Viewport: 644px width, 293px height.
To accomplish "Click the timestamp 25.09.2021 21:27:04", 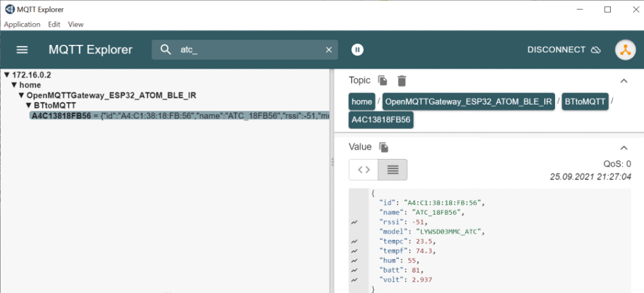I will [x=590, y=177].
